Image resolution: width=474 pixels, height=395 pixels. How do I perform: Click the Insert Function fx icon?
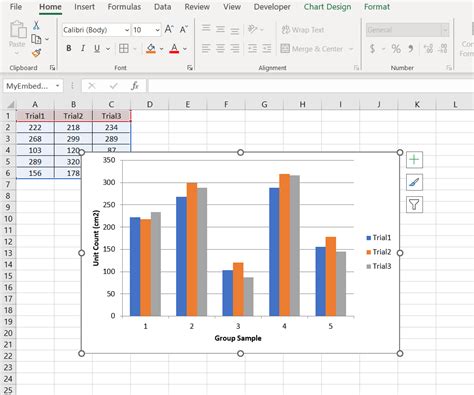135,86
